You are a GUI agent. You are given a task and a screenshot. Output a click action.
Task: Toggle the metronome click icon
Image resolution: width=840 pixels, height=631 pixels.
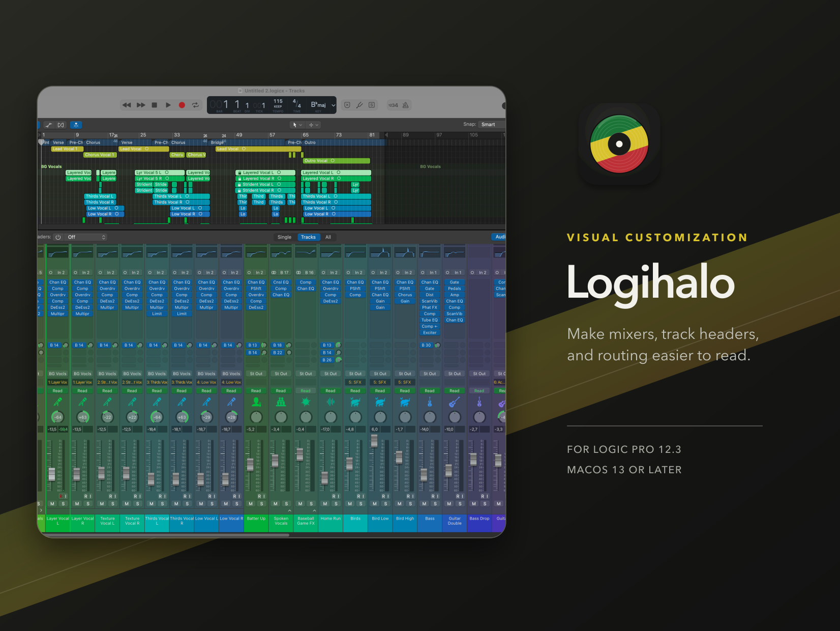406,105
